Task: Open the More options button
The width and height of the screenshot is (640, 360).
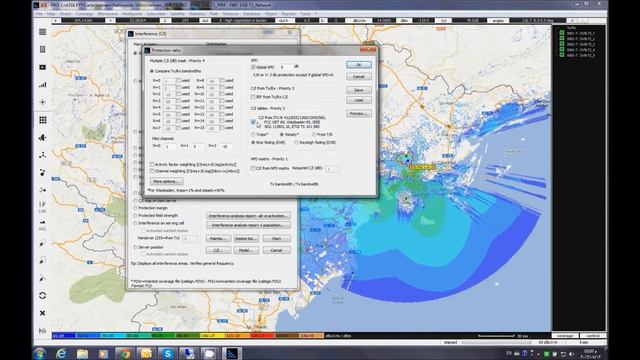Action: [166, 181]
